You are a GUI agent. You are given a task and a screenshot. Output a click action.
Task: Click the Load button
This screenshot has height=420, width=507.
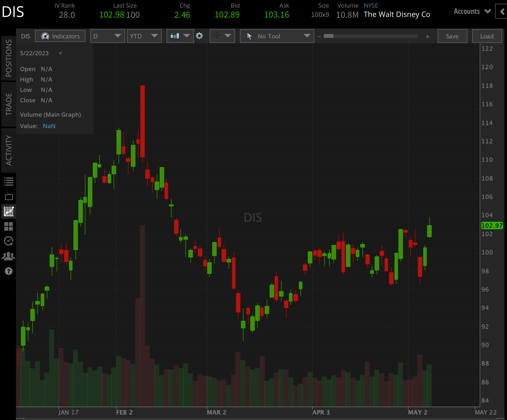(487, 36)
